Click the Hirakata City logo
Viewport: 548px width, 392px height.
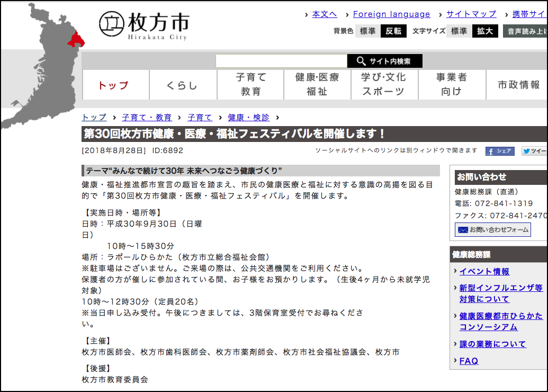(x=143, y=25)
